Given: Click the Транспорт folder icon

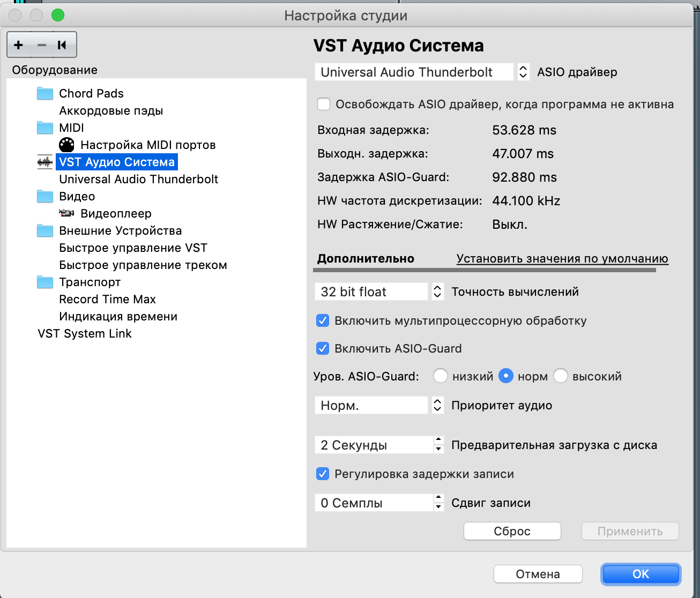Looking at the screenshot, I should (45, 282).
